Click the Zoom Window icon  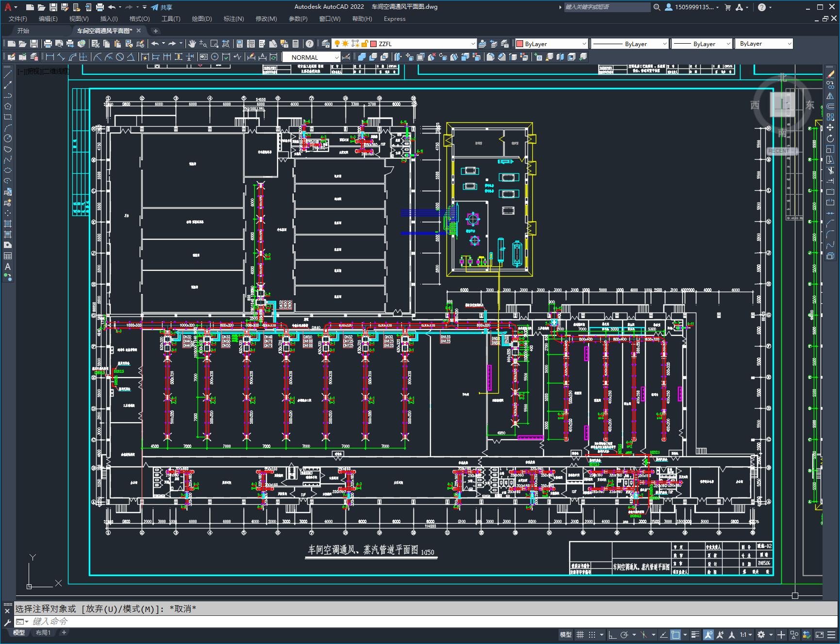click(214, 44)
